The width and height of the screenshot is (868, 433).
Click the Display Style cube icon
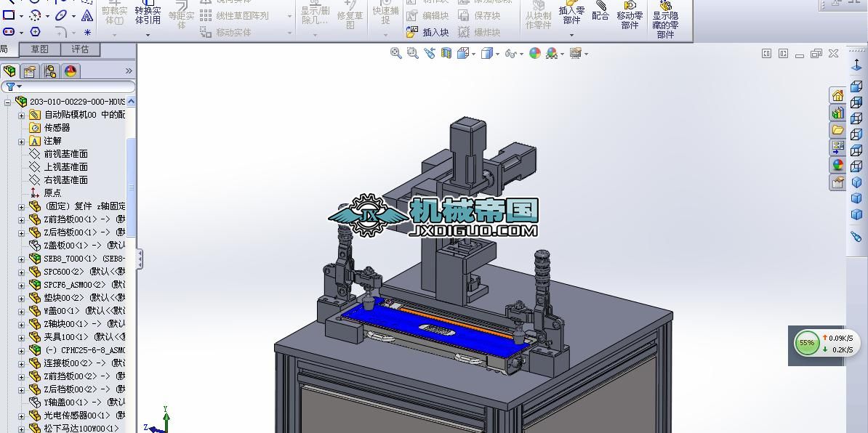(x=487, y=53)
